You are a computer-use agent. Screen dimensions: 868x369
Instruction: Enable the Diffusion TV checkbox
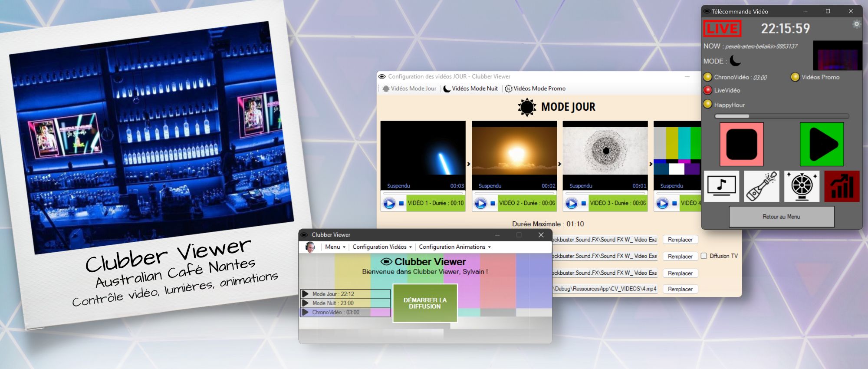click(x=704, y=256)
